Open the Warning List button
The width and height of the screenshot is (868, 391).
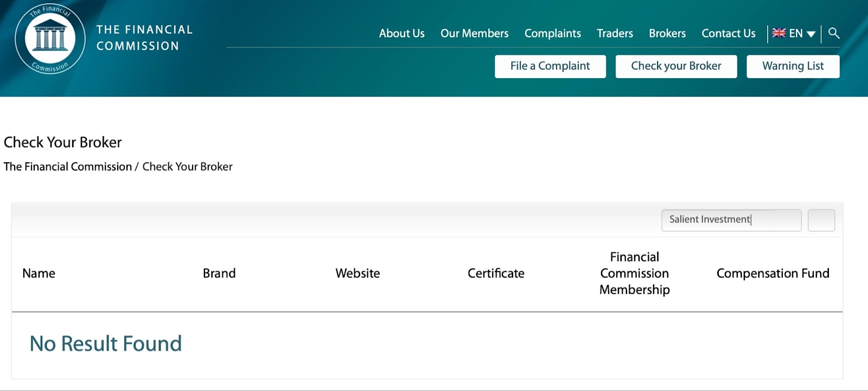(793, 66)
